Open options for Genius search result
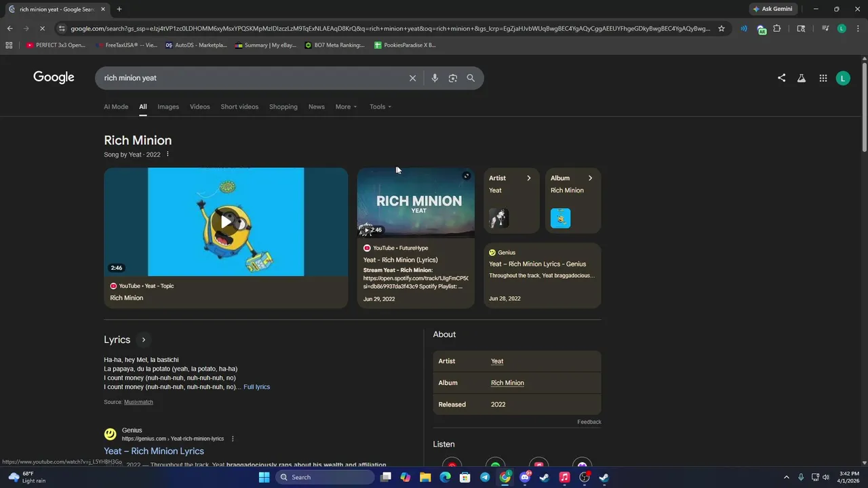This screenshot has height=488, width=868. point(233,439)
